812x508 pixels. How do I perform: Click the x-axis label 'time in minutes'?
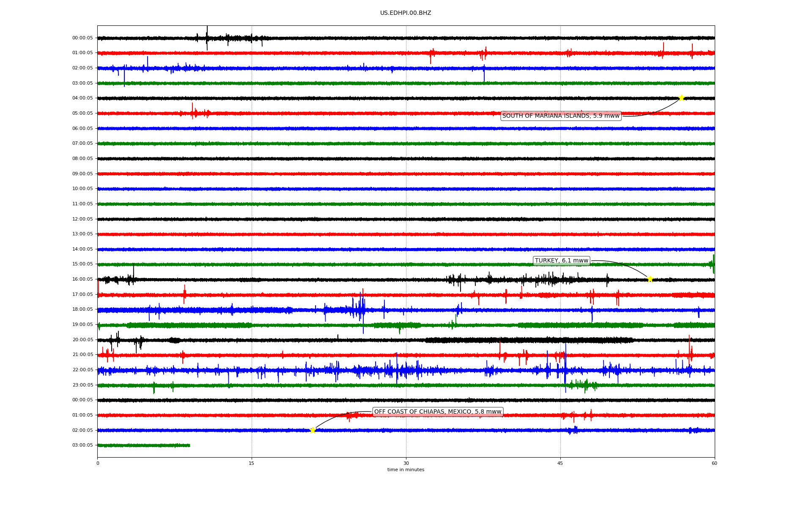click(406, 470)
